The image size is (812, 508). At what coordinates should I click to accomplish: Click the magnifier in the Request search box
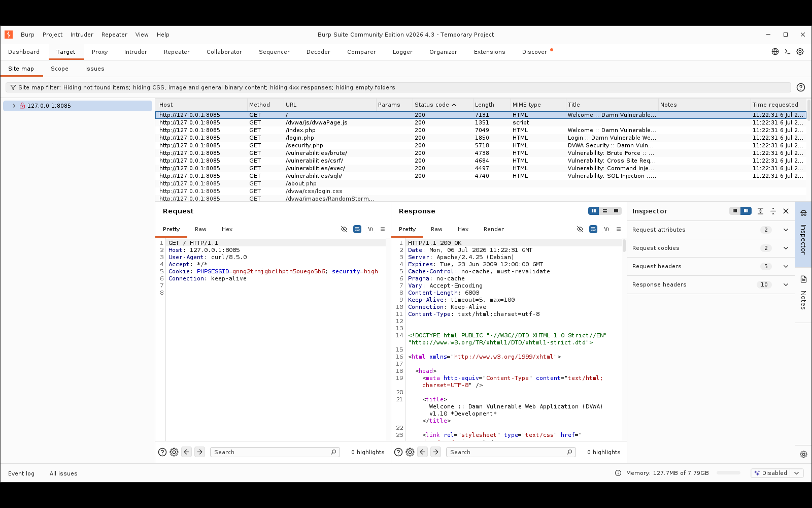click(x=333, y=452)
